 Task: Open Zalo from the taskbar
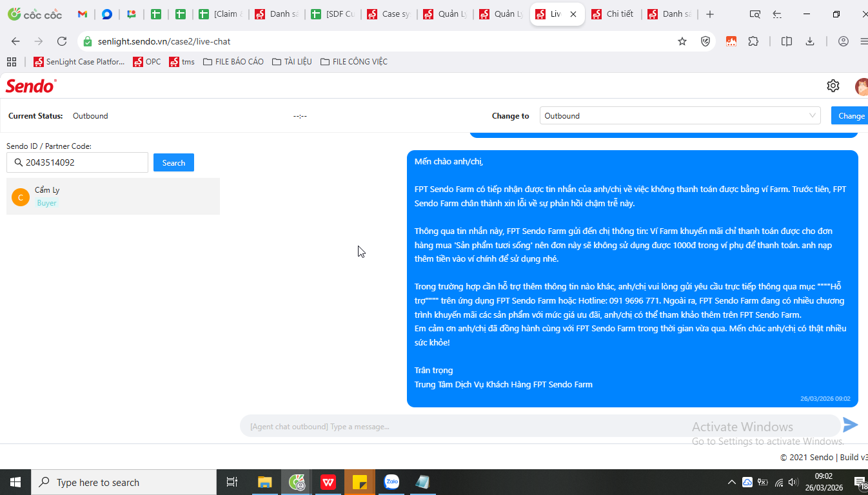pyautogui.click(x=391, y=482)
